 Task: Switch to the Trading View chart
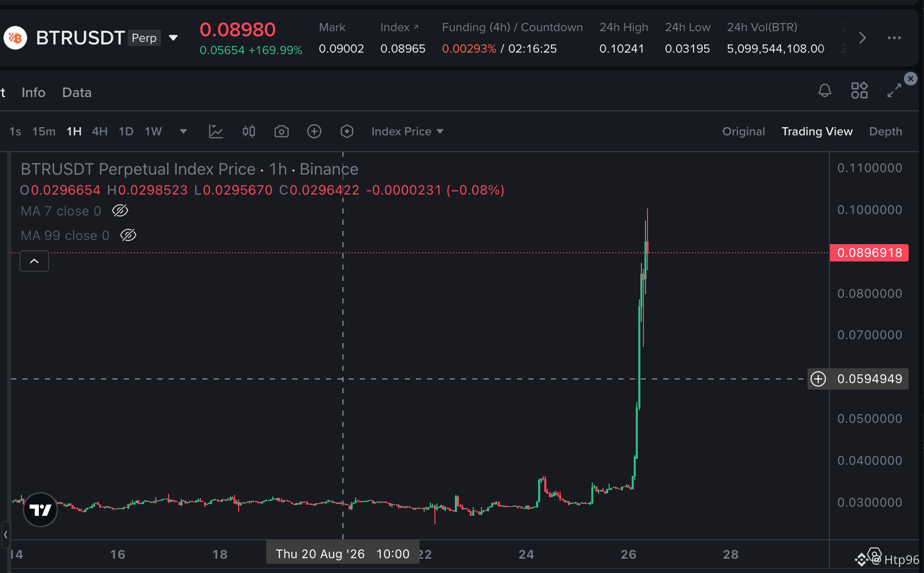[x=817, y=131]
